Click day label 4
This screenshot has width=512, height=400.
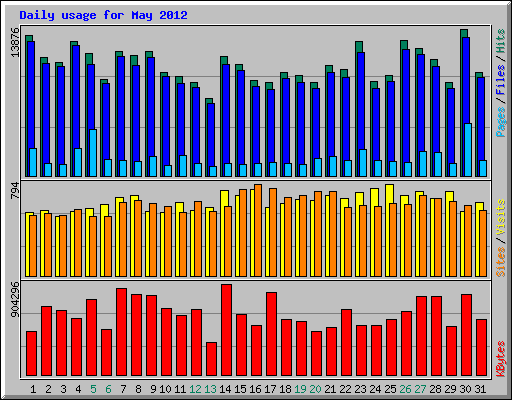tap(78, 389)
